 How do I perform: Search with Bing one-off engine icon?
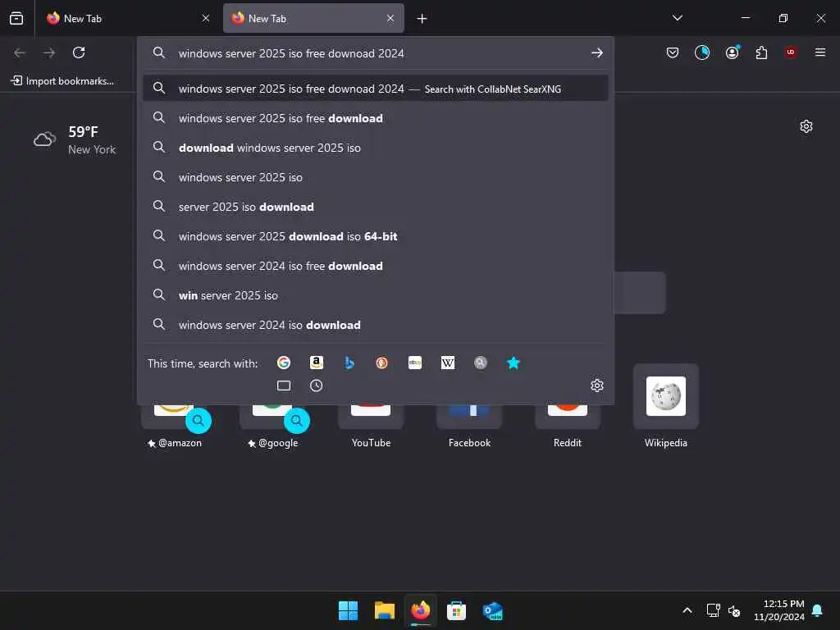tap(349, 363)
